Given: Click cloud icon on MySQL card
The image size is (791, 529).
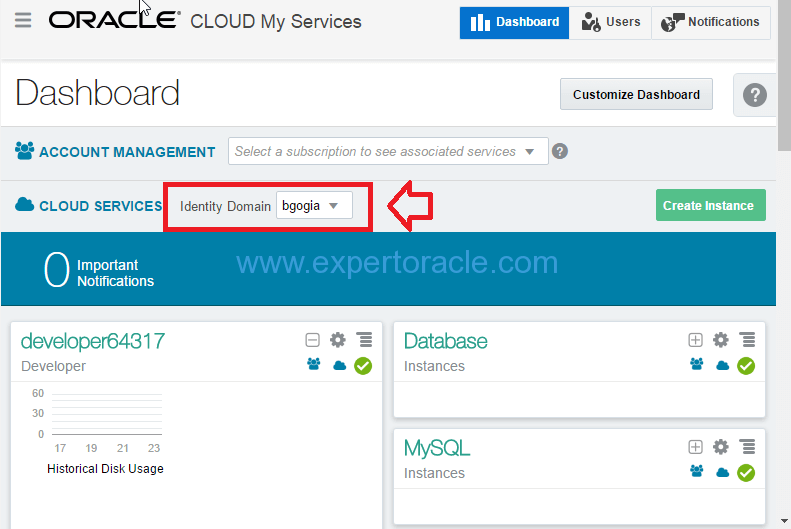Looking at the screenshot, I should [x=722, y=472].
